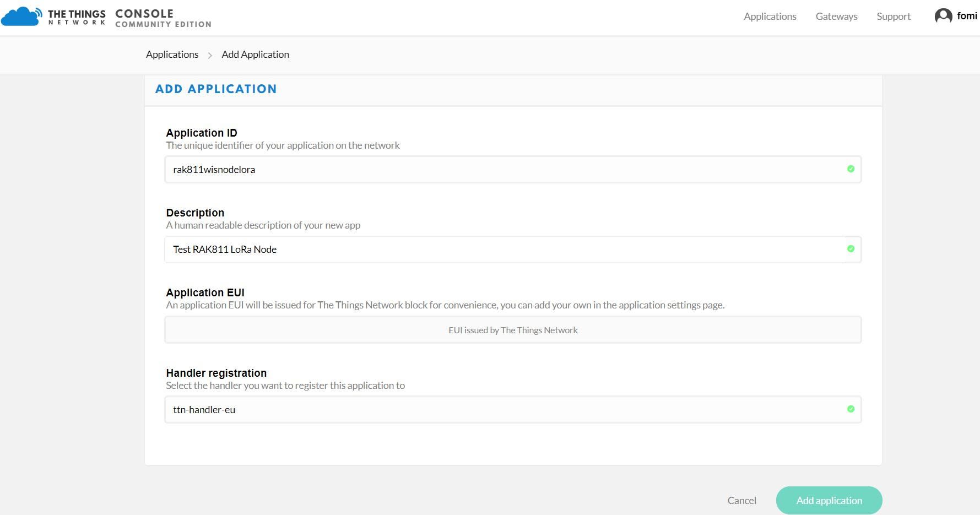Image resolution: width=980 pixels, height=515 pixels.
Task: Click CONSOLE COMMUNITY EDITION header text
Action: click(x=163, y=18)
